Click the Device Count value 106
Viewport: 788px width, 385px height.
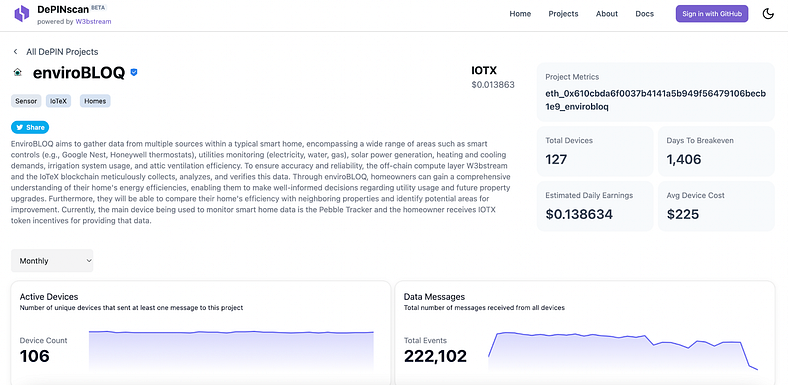coord(35,356)
